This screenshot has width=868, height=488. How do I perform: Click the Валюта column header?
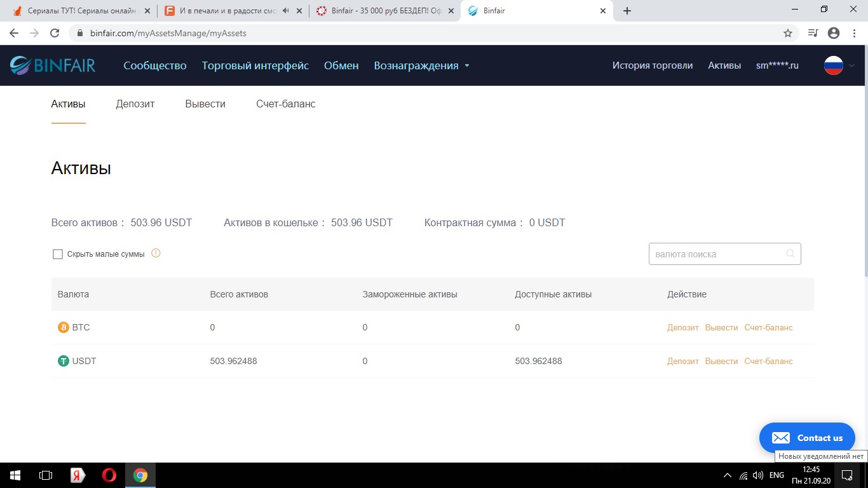[73, 294]
